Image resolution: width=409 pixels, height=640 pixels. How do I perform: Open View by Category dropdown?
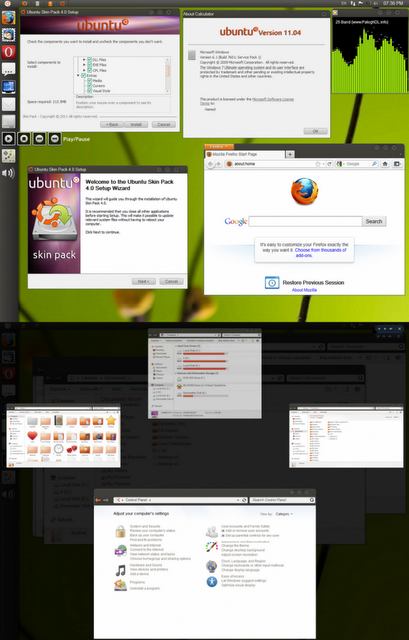[284, 514]
